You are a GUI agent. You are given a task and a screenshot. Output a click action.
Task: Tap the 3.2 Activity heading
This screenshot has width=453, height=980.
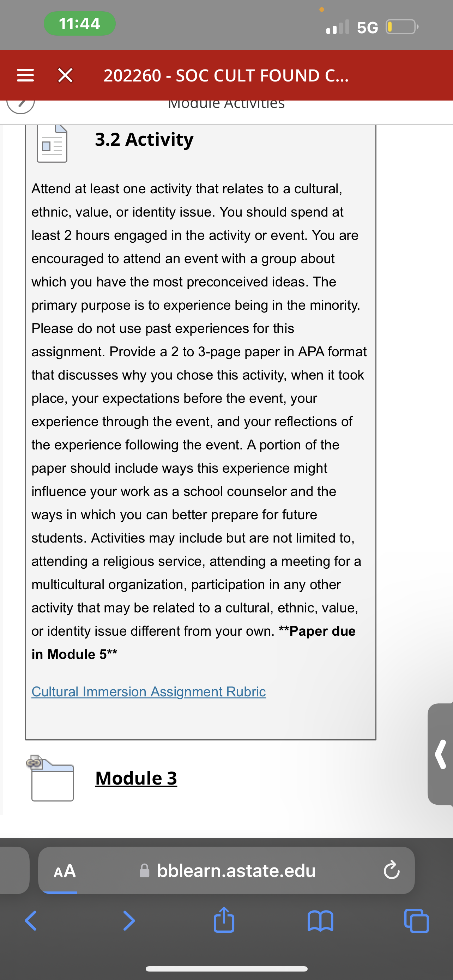(x=144, y=139)
